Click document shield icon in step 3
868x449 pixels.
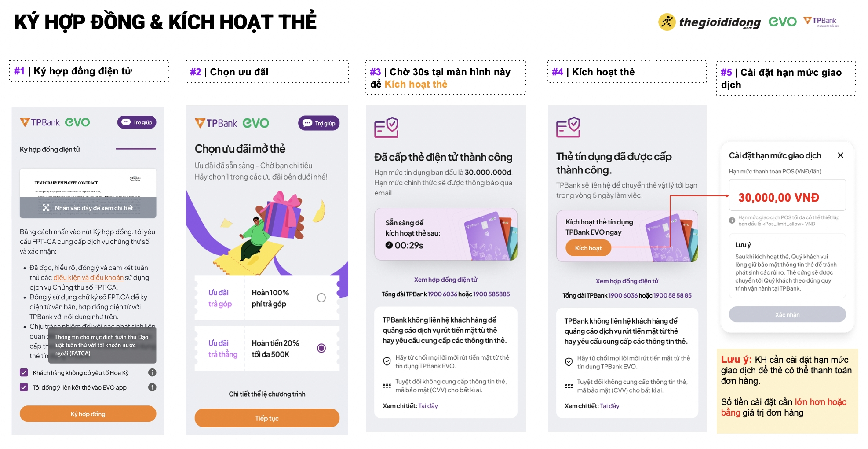coord(386,128)
